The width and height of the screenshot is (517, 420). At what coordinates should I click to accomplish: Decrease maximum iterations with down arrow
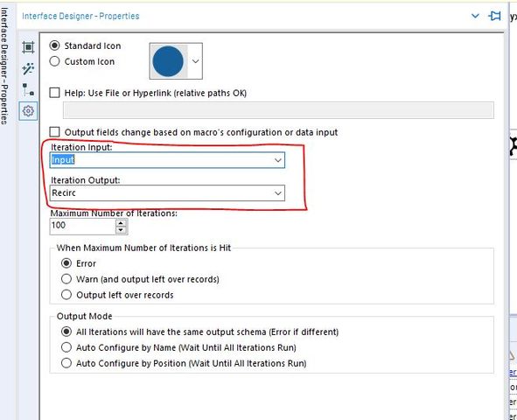[x=121, y=230]
